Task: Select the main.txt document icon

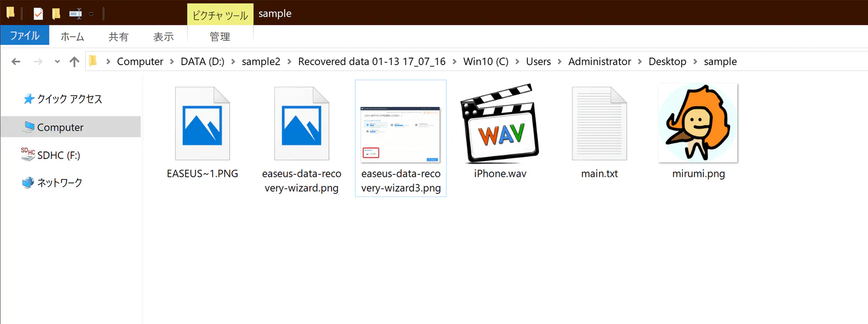Action: (599, 124)
